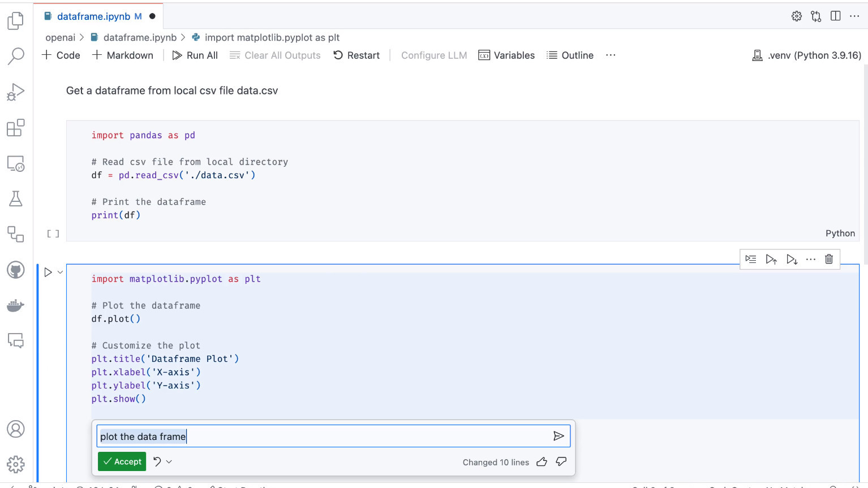Execute the cell and cells below

pos(792,259)
